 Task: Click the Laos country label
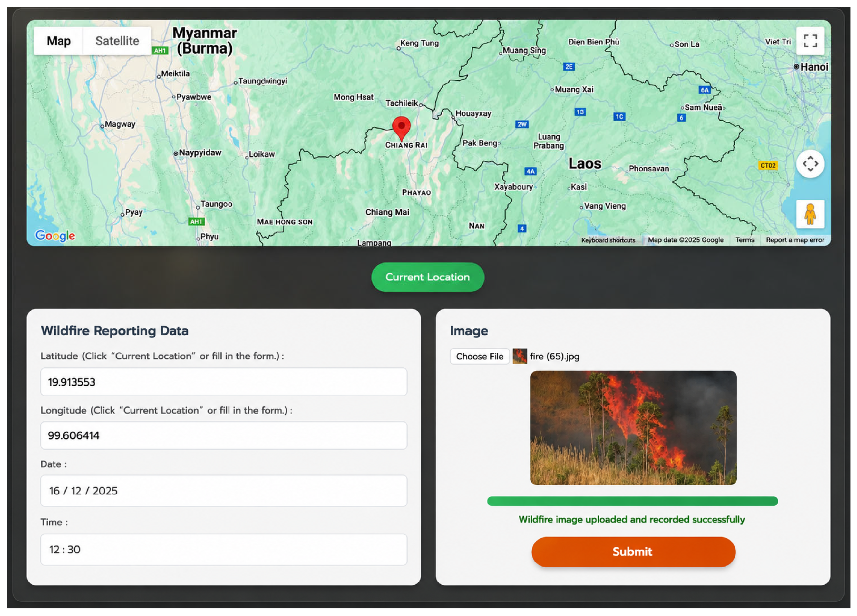click(585, 164)
